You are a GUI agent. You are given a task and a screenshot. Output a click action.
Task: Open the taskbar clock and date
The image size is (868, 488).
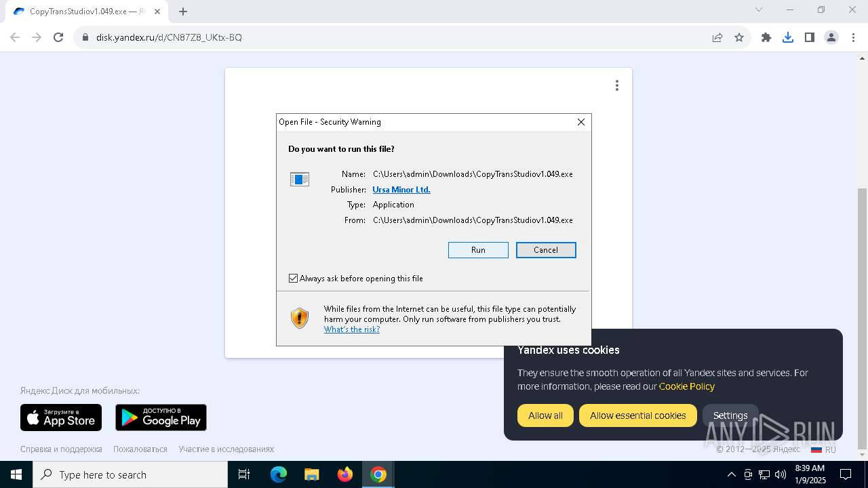[x=810, y=474]
